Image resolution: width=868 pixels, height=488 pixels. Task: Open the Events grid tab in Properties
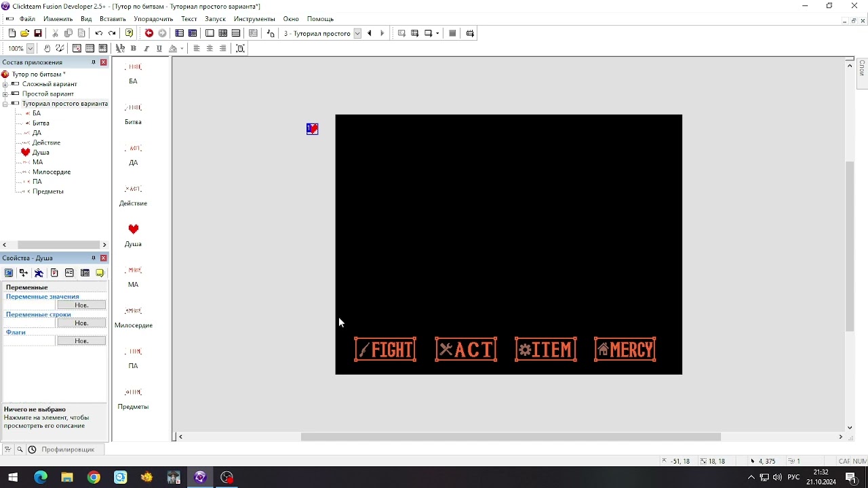(x=85, y=272)
